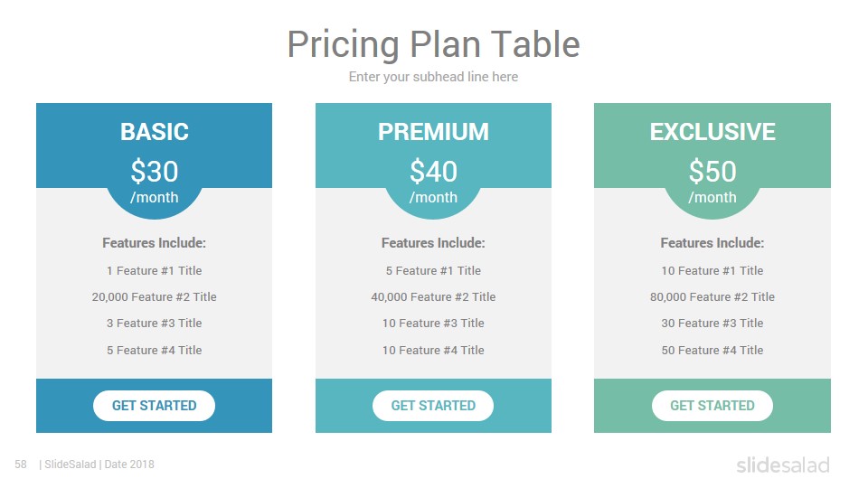Screen dimensions: 868x488
Task: Select '80,000 Feature #2 Title' in Exclusive
Action: click(x=712, y=296)
